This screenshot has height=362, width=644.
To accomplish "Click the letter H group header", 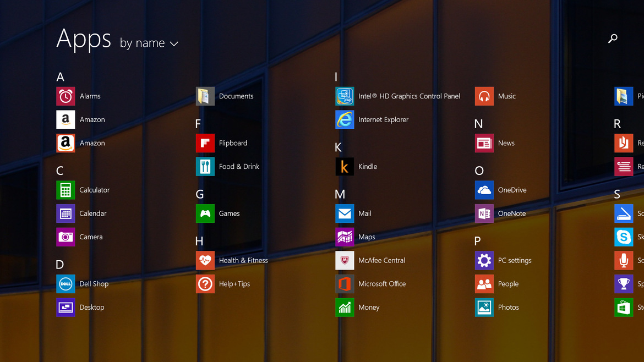I will (199, 241).
